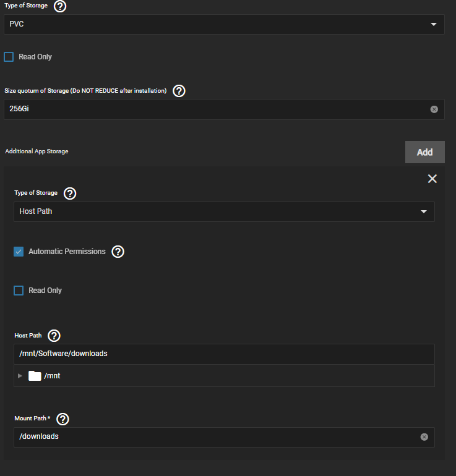Click the /mnt folder icon

pyautogui.click(x=35, y=376)
